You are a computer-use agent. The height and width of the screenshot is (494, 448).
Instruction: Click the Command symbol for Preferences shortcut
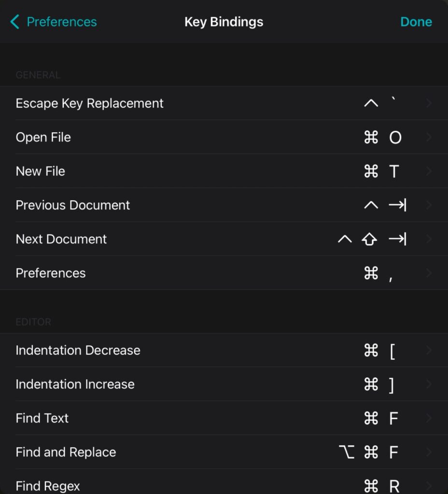tap(371, 273)
